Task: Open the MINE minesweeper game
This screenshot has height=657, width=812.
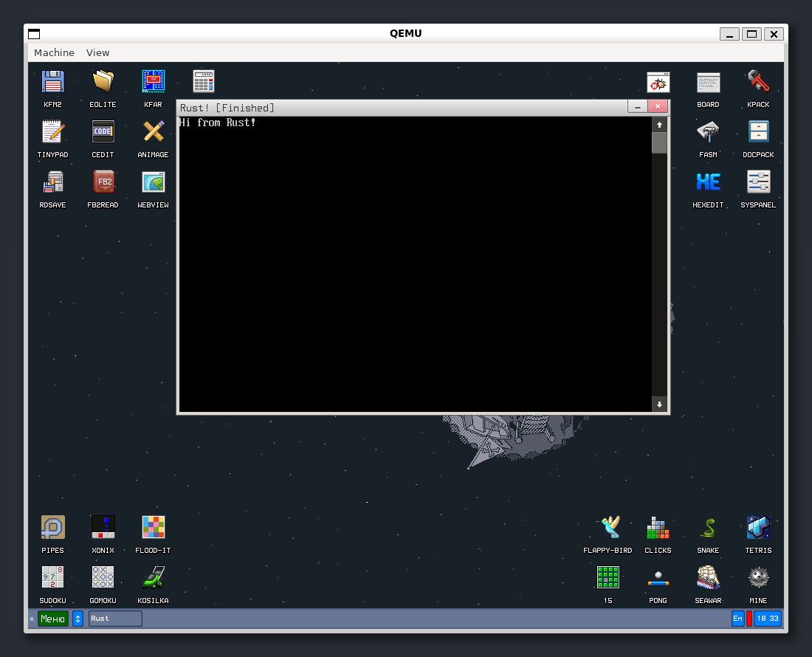Action: (x=758, y=578)
